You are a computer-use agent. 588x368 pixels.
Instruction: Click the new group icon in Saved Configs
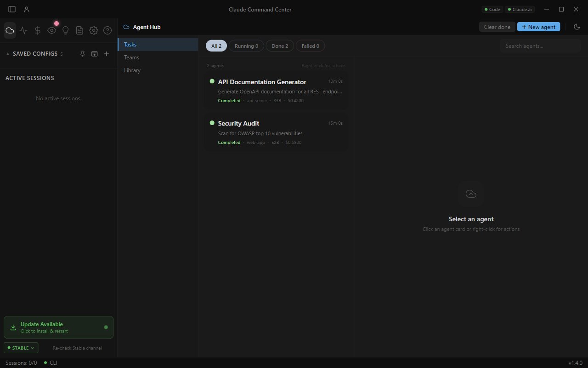pos(95,54)
